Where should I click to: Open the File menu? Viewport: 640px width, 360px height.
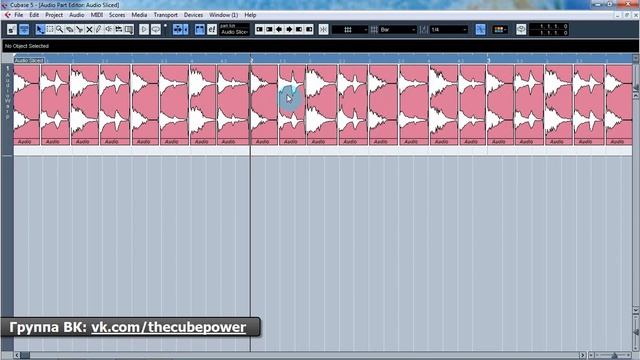(x=19, y=15)
